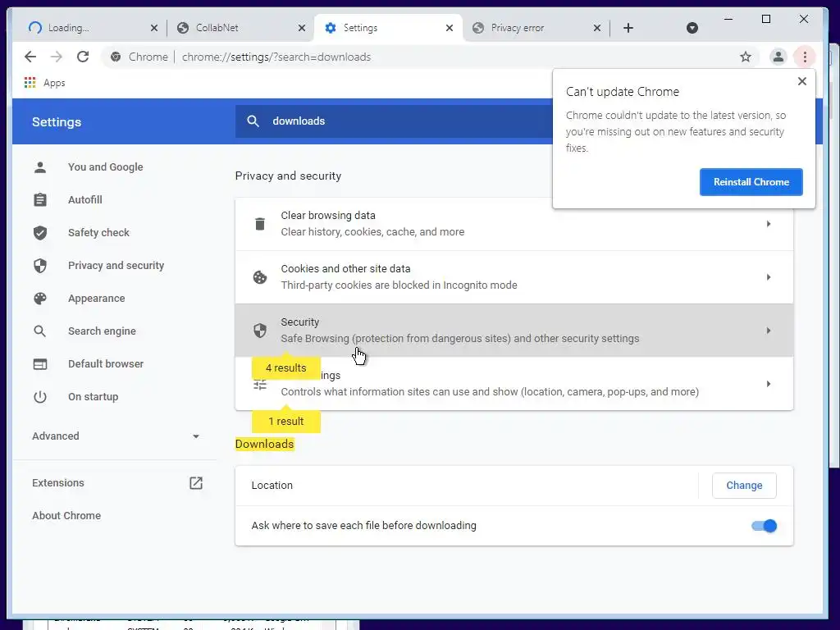The width and height of the screenshot is (840, 630).
Task: Click the Location label
Action: 272,486
